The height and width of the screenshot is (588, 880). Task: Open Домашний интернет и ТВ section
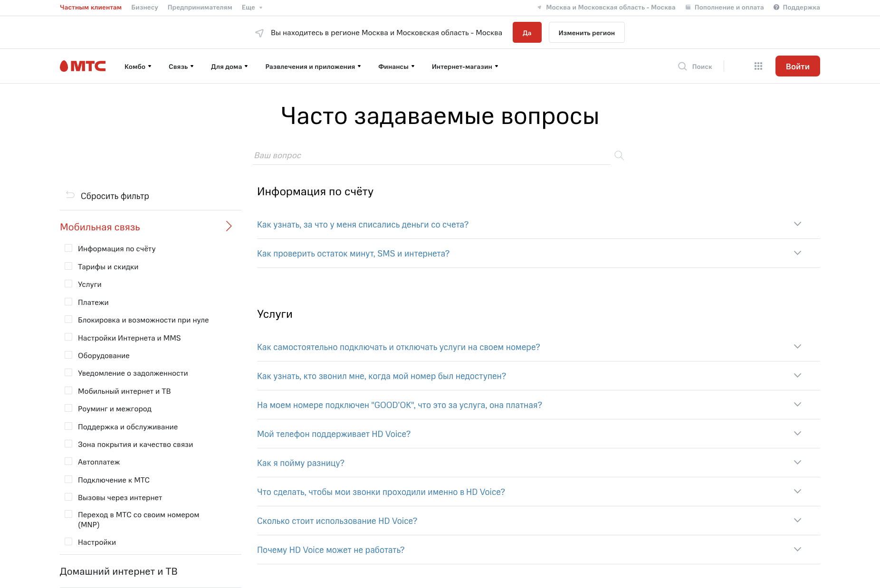click(118, 571)
